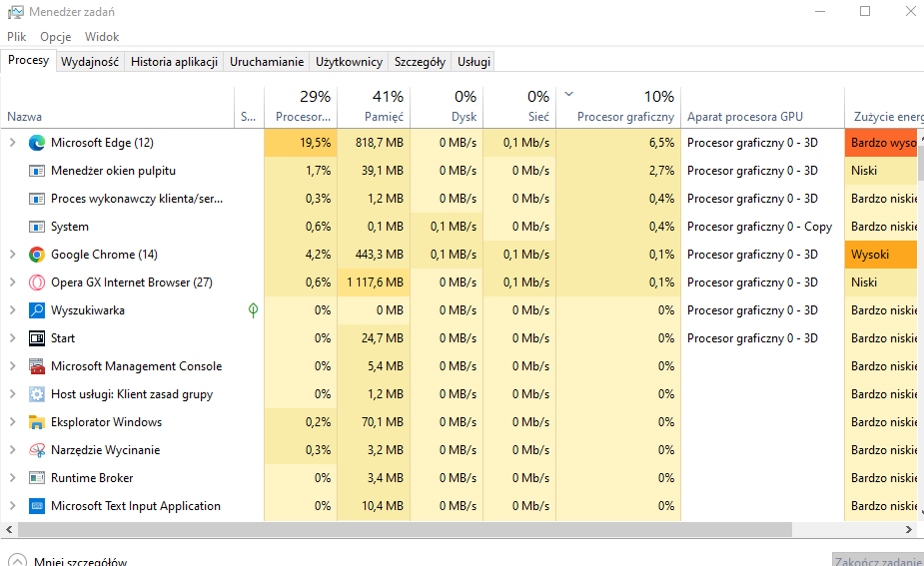924x566 pixels.
Task: Expand the Microsoft Management Console row
Action: [x=12, y=366]
